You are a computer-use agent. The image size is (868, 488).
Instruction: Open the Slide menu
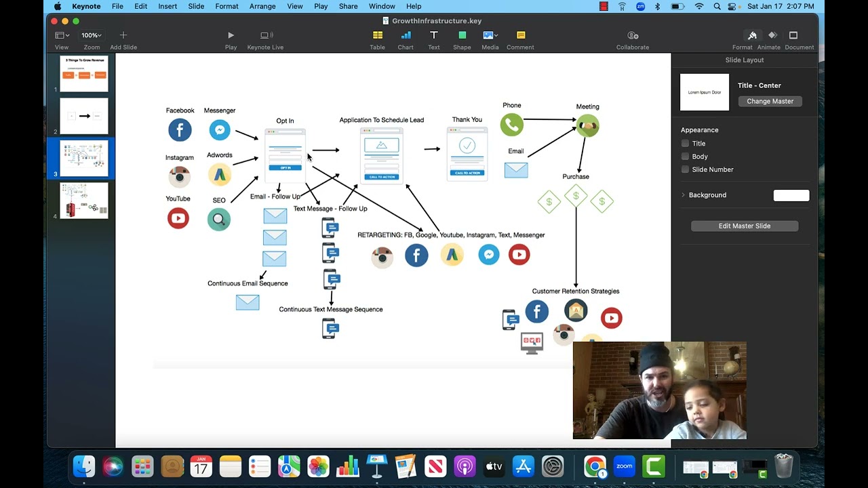(x=196, y=6)
